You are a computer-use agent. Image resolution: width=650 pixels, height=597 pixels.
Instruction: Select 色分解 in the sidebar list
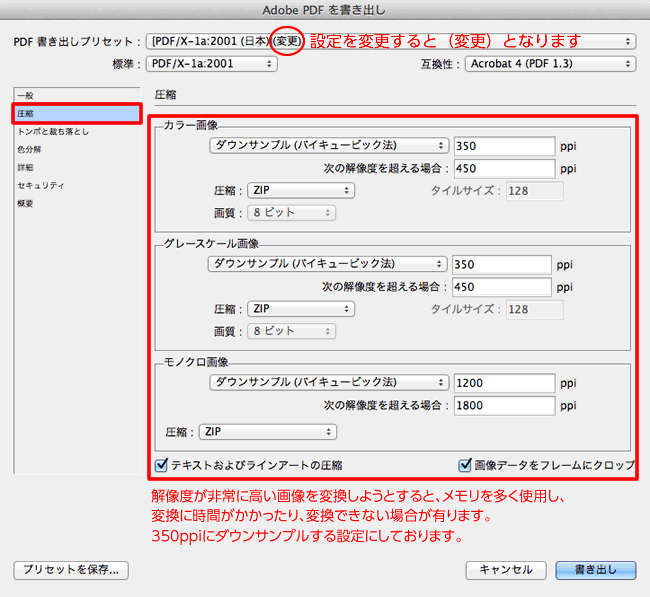[x=77, y=149]
